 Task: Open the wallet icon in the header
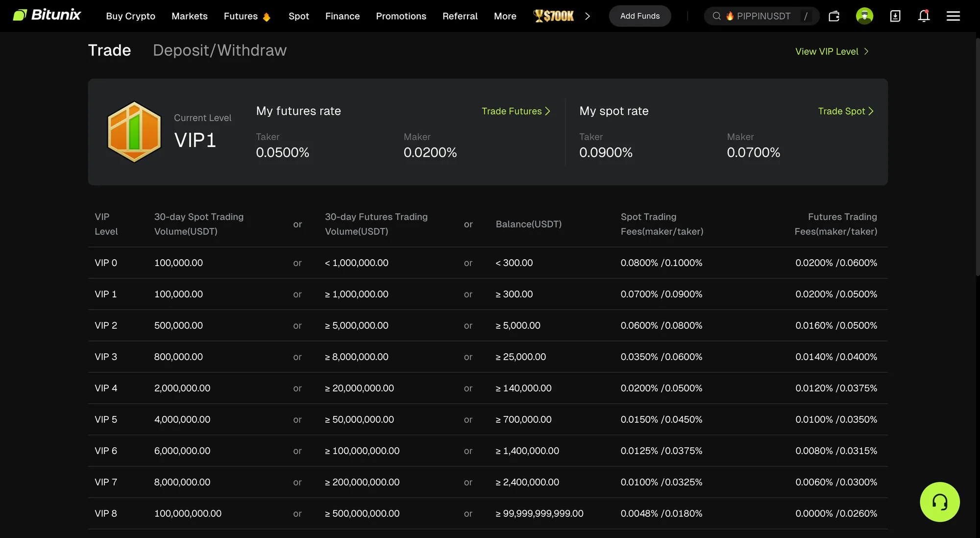pos(834,16)
